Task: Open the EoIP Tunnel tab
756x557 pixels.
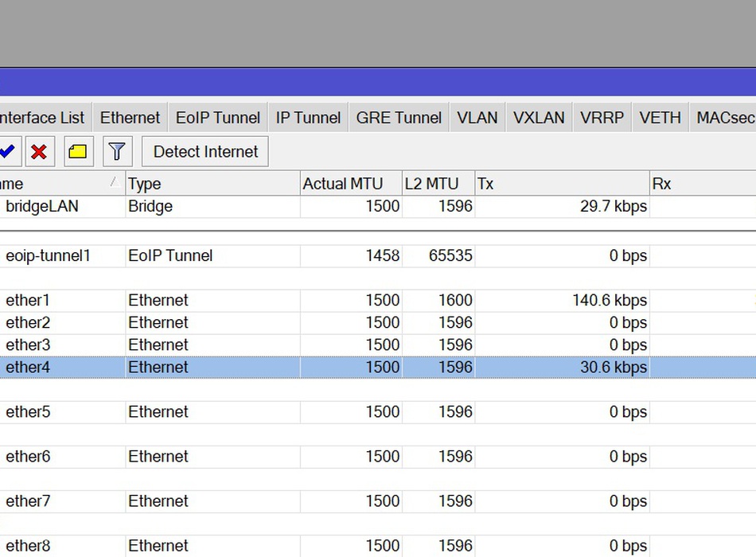Action: pyautogui.click(x=217, y=118)
